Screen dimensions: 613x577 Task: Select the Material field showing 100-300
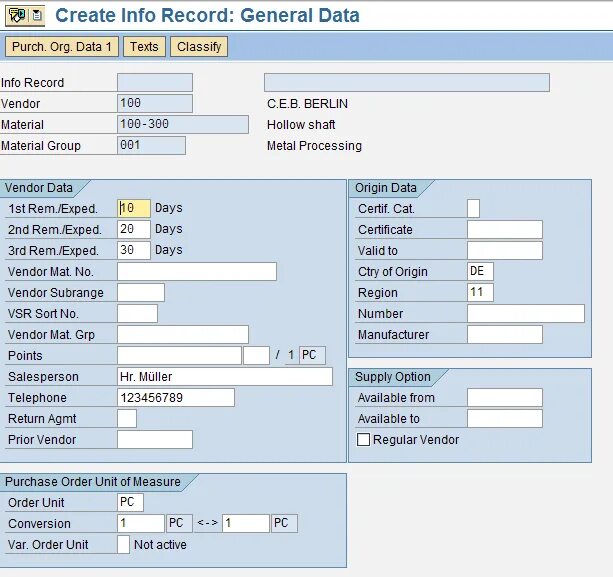tap(183, 124)
